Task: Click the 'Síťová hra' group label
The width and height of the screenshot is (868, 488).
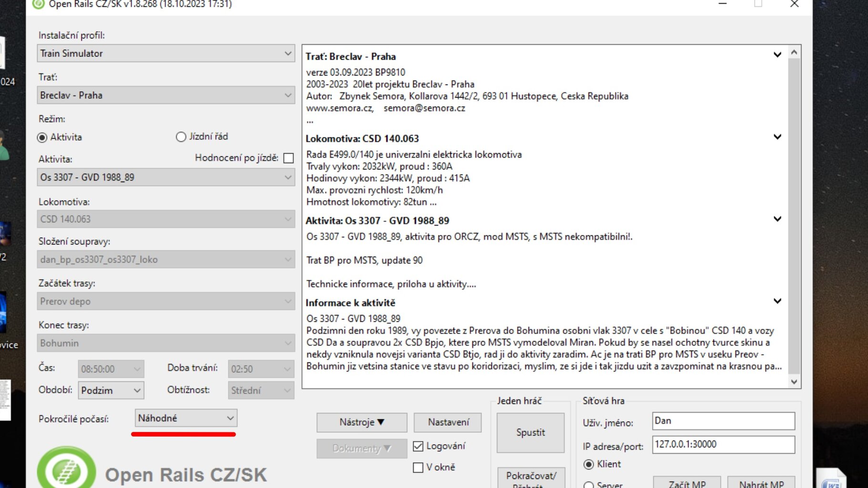Action: point(603,401)
